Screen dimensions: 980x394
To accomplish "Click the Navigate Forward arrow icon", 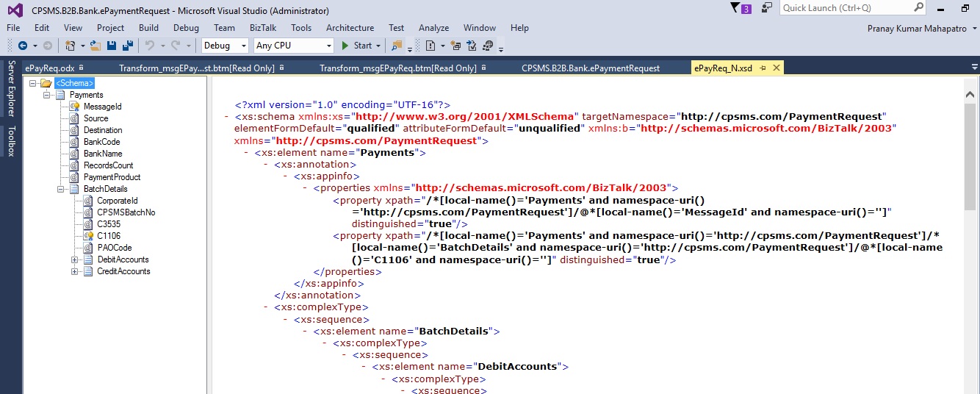I will pos(47,46).
